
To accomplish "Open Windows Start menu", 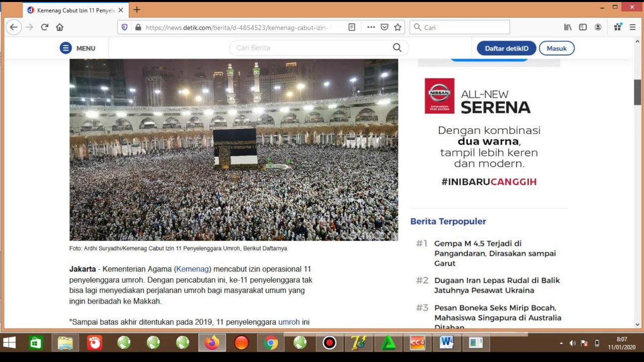I will [9, 343].
